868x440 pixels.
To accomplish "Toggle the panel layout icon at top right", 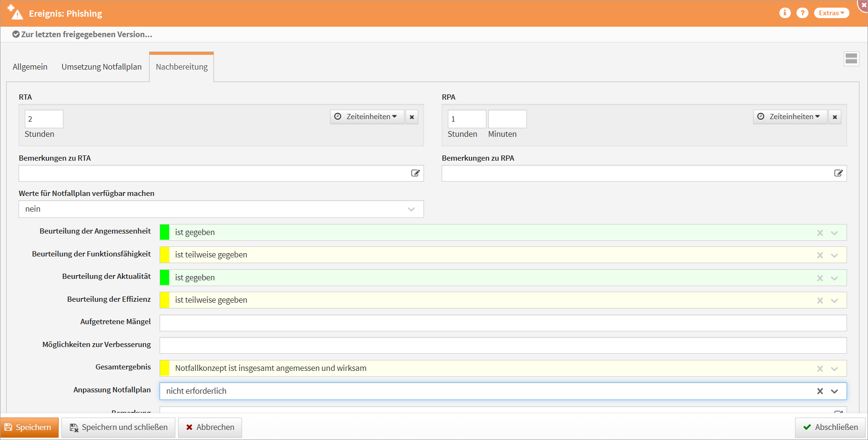I will pyautogui.click(x=851, y=59).
